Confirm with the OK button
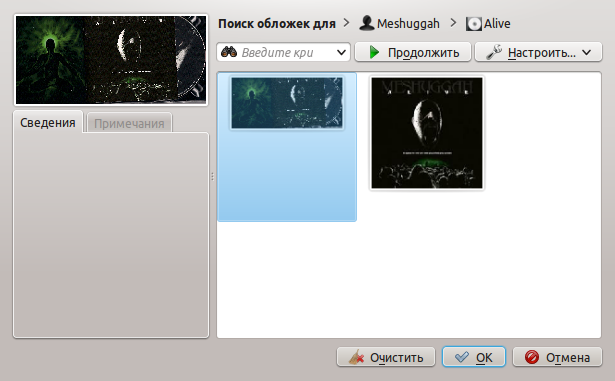The width and height of the screenshot is (615, 381). 474,357
